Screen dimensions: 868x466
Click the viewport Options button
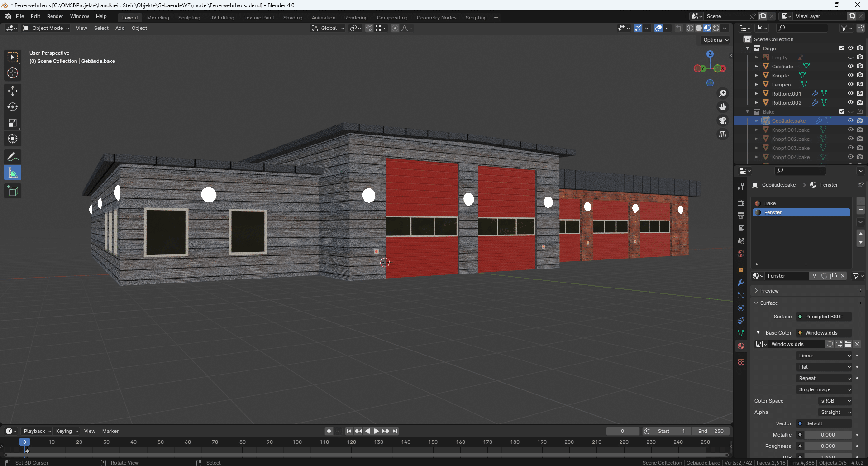715,40
